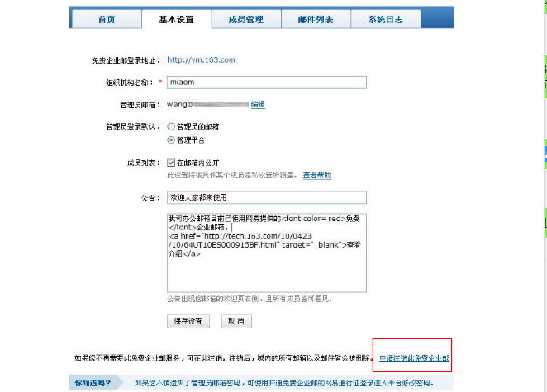Go to the 成员管理 tab
547x392 pixels.
245,19
